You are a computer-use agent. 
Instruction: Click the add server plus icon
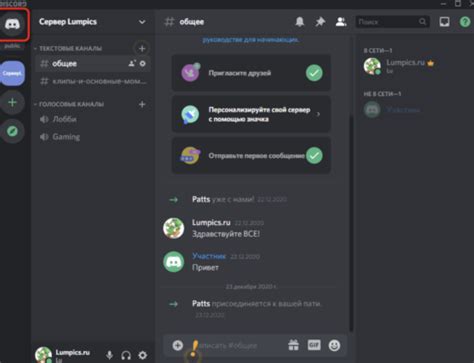(12, 102)
